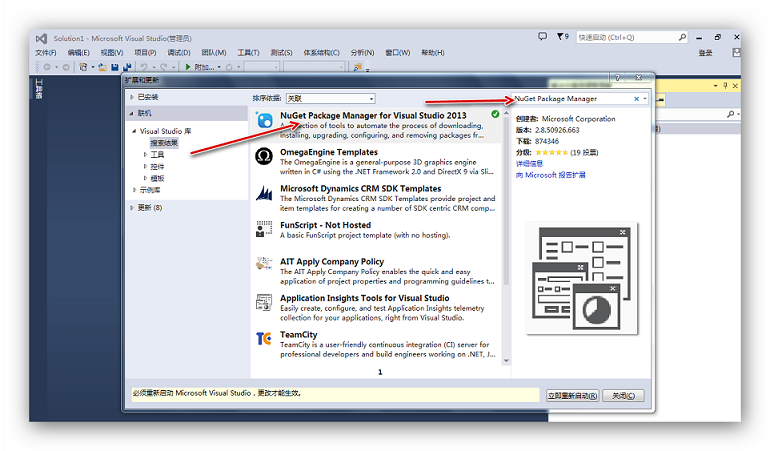Click the 向 Microsoft 报告扩展 link
This screenshot has width=770, height=451.
550,175
